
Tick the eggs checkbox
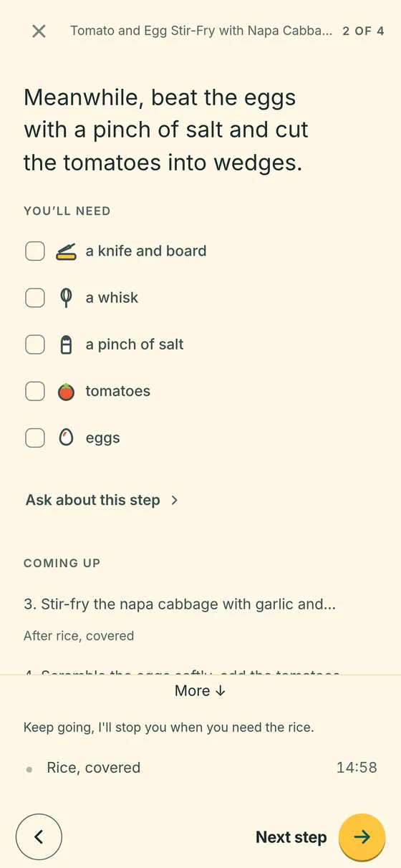[35, 438]
